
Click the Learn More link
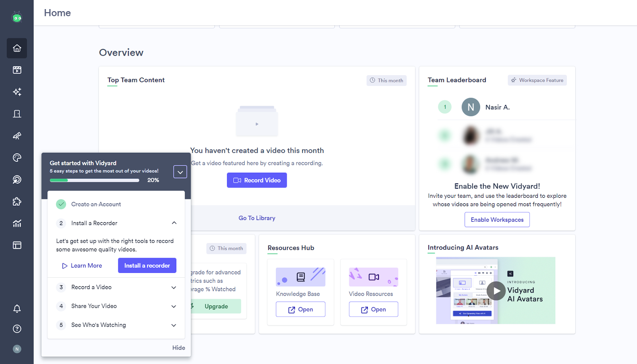coord(82,265)
